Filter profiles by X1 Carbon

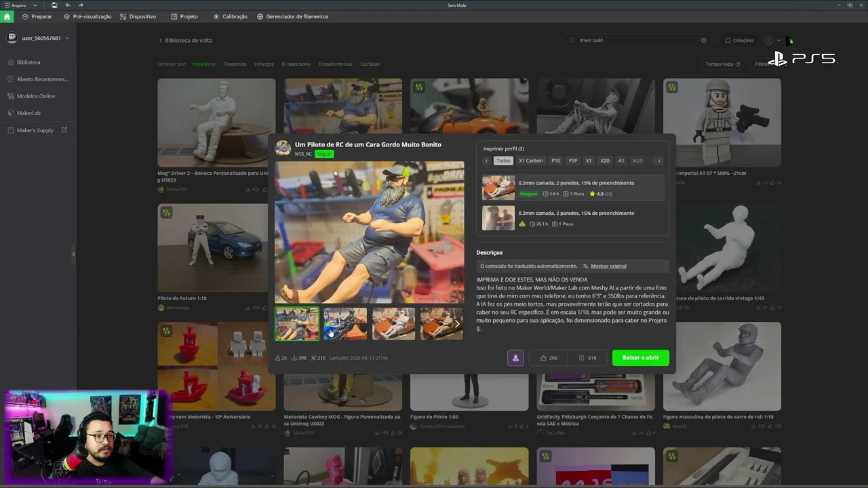click(x=531, y=161)
